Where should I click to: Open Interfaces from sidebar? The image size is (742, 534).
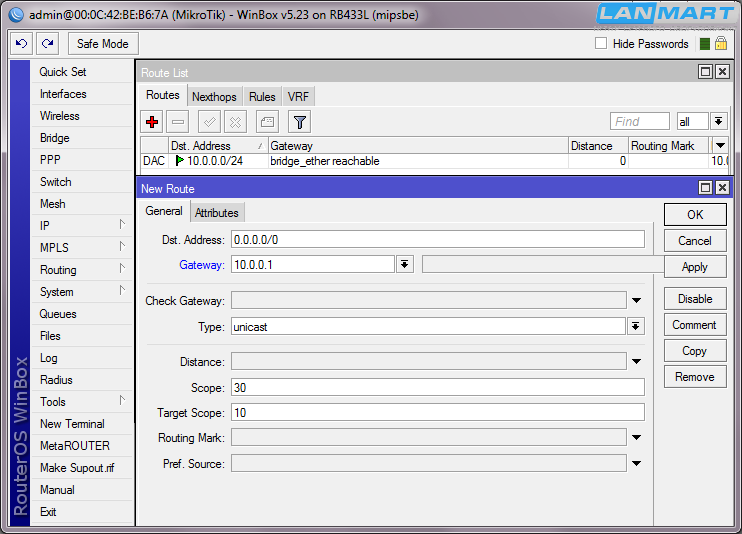pos(82,94)
